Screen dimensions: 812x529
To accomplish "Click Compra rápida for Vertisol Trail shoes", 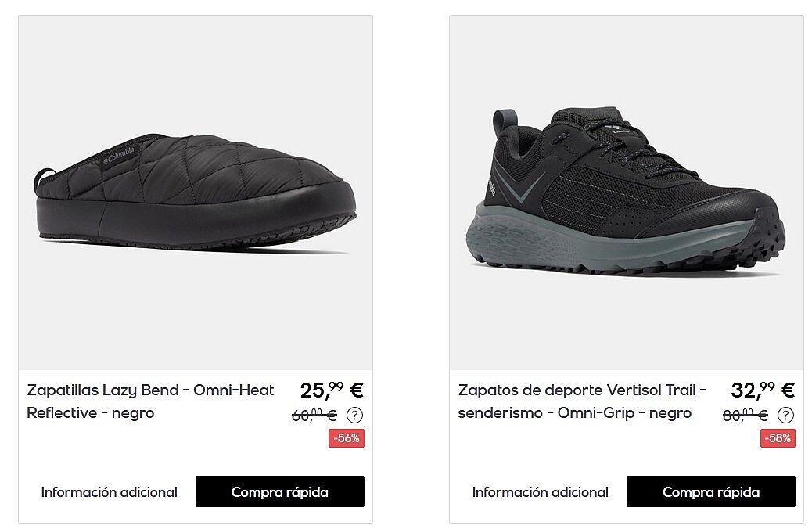I will [711, 491].
